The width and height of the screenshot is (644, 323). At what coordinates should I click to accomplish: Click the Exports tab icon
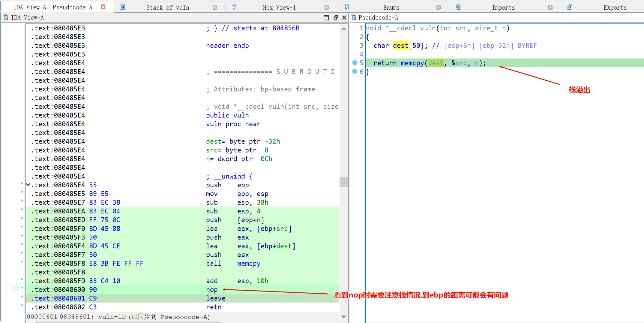(x=570, y=7)
